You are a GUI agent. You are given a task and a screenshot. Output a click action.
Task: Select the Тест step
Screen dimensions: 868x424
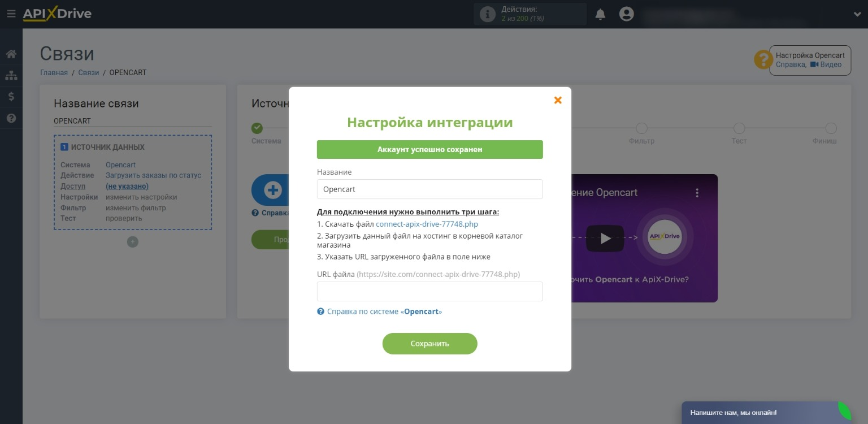739,128
